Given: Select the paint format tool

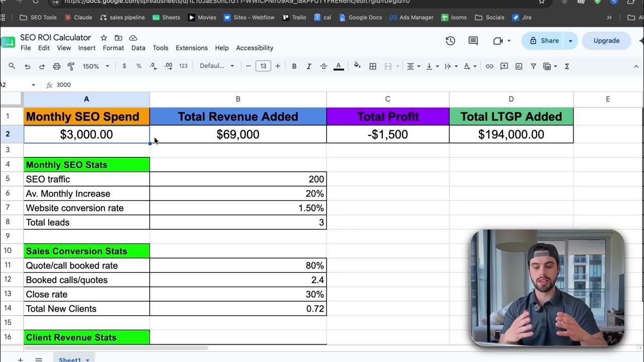Looking at the screenshot, I should pyautogui.click(x=71, y=66).
